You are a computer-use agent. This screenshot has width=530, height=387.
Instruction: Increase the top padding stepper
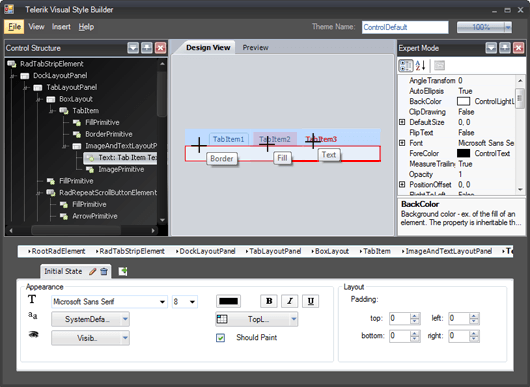[x=415, y=316]
